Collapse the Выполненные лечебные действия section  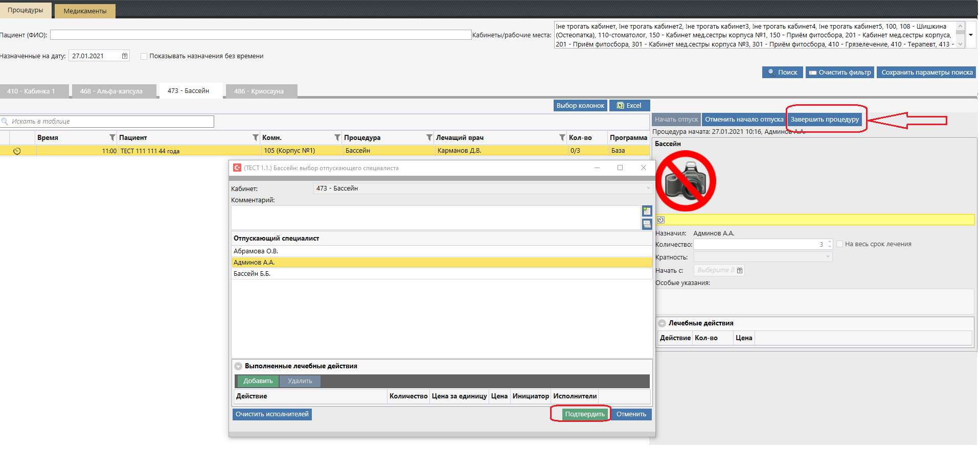click(x=238, y=366)
